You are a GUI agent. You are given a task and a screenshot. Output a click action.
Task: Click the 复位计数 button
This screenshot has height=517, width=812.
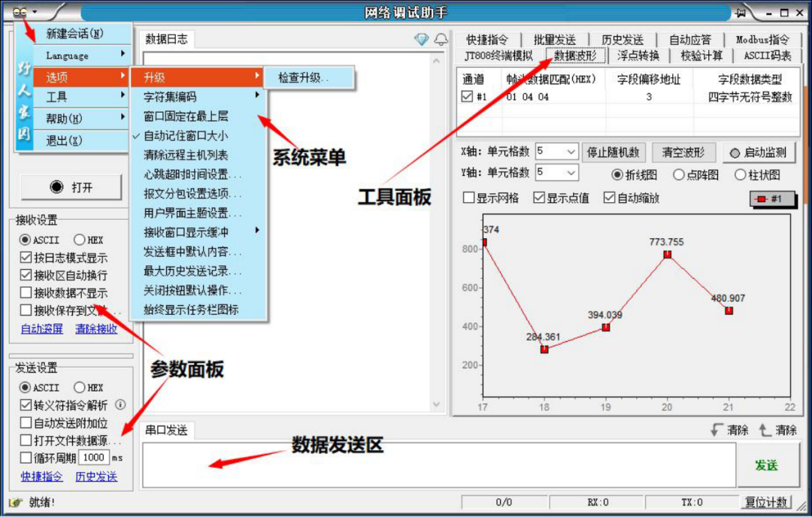[766, 502]
